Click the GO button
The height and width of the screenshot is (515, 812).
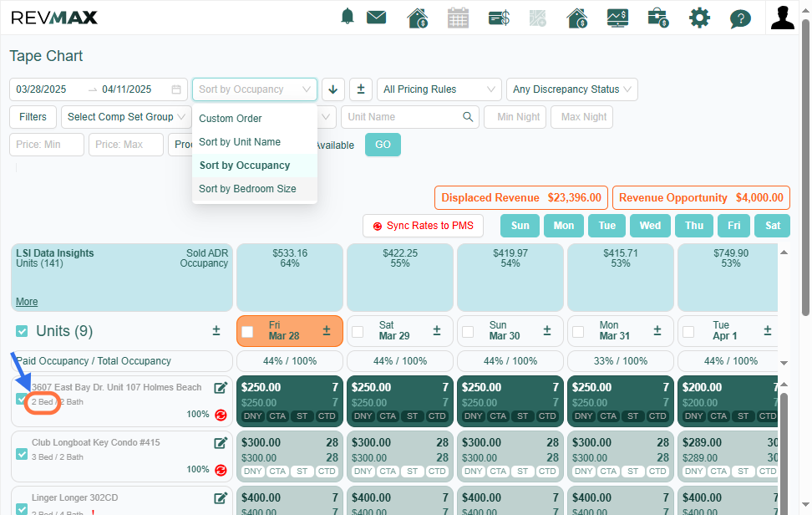[383, 145]
